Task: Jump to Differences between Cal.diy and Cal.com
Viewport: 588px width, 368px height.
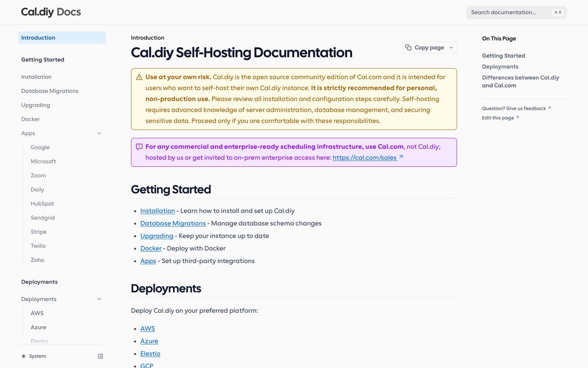Action: coord(521,81)
